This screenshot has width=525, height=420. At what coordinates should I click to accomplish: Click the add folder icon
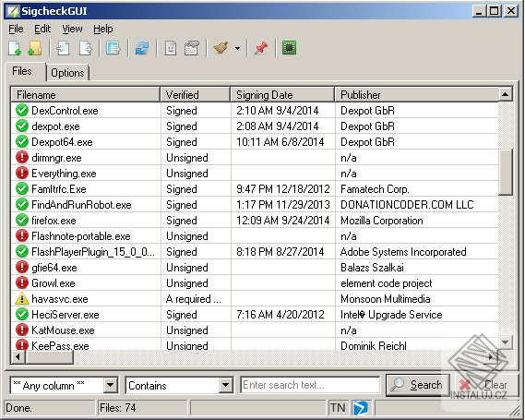tap(35, 48)
